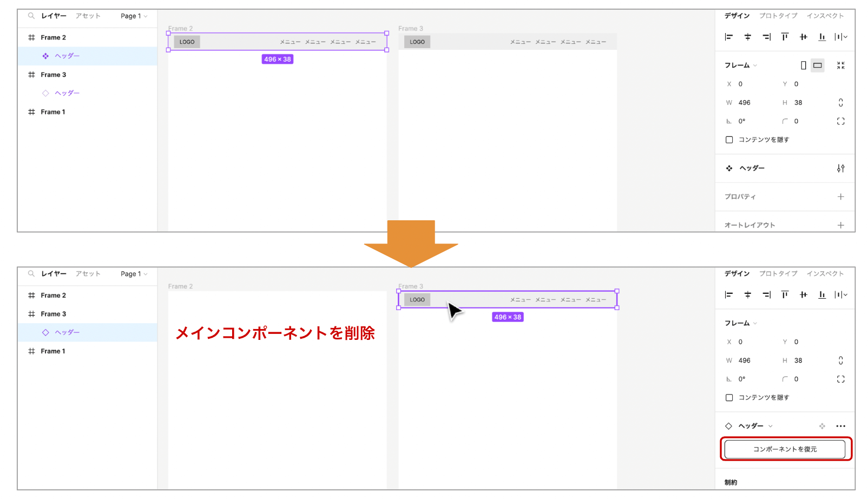Click LOGO in Frame 2 header on upper canvas
This screenshot has width=868, height=499.
(187, 42)
